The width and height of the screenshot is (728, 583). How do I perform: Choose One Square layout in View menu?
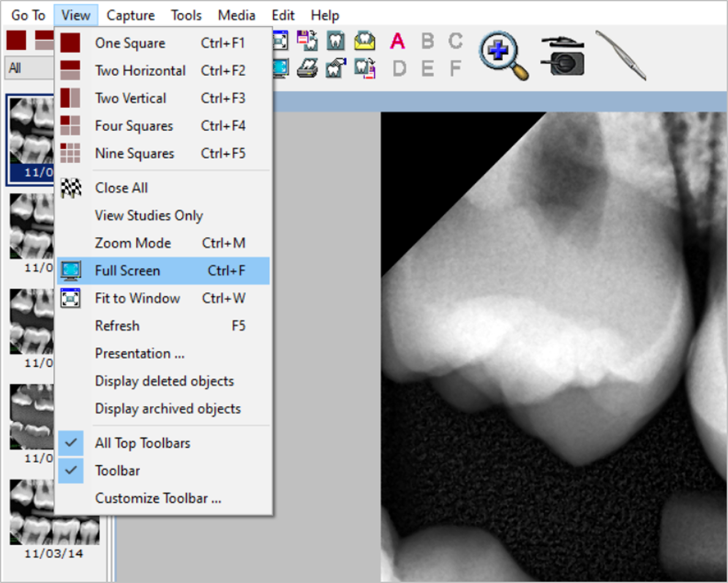(x=163, y=43)
